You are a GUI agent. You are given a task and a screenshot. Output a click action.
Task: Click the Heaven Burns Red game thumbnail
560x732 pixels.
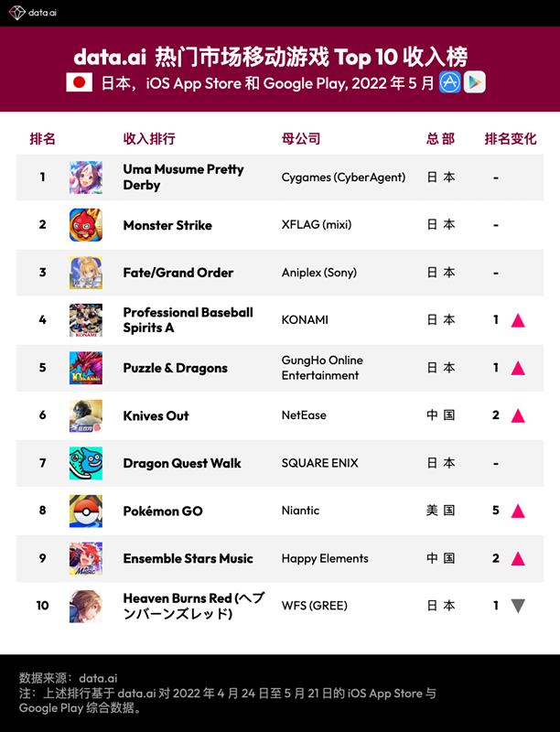point(86,606)
